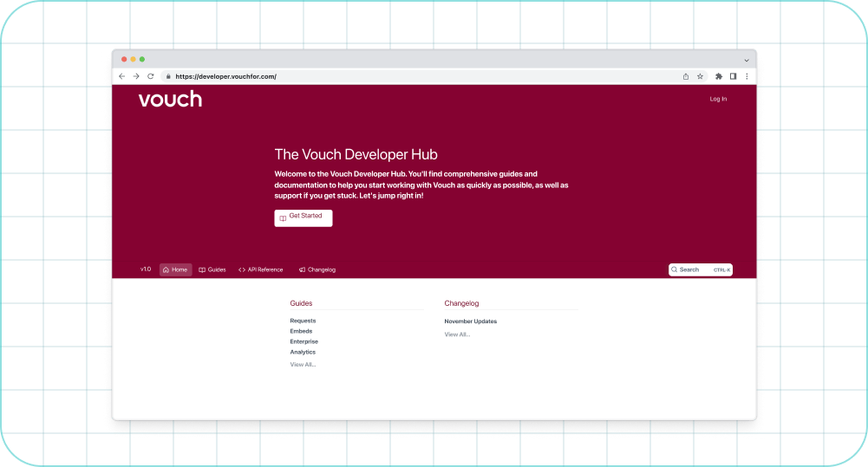Open the Home tab
Image resolution: width=868 pixels, height=467 pixels.
coord(175,269)
